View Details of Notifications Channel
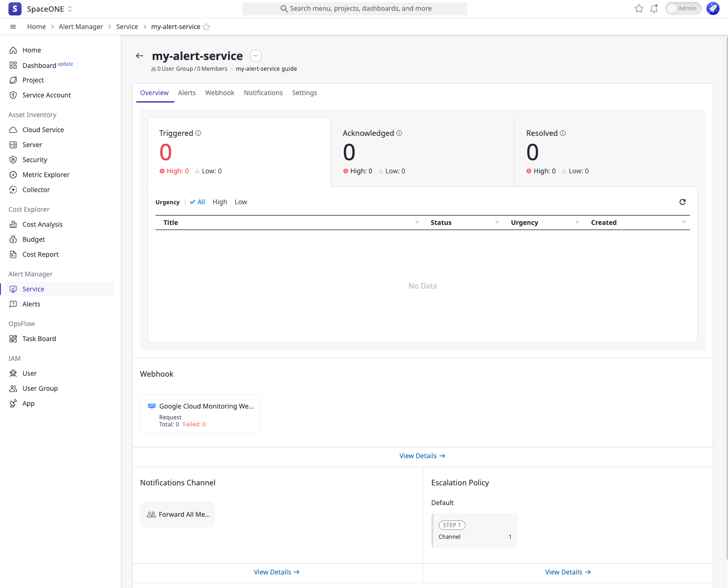 pos(277,572)
